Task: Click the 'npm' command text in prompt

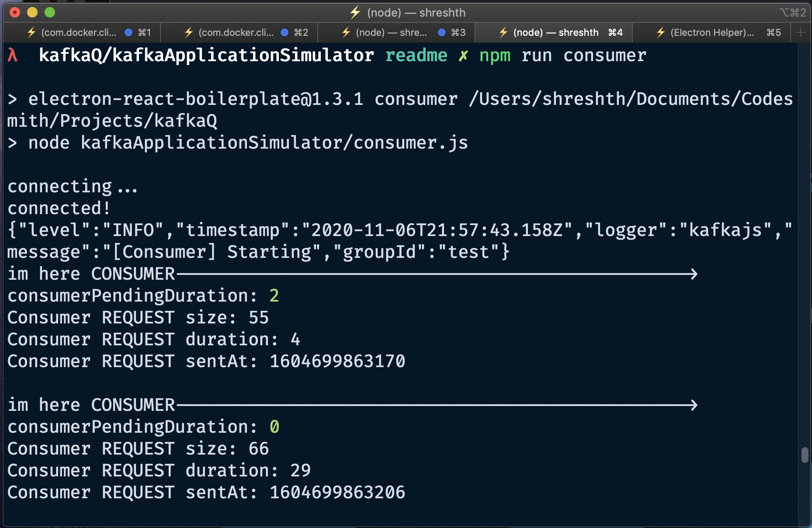Action: (x=495, y=56)
